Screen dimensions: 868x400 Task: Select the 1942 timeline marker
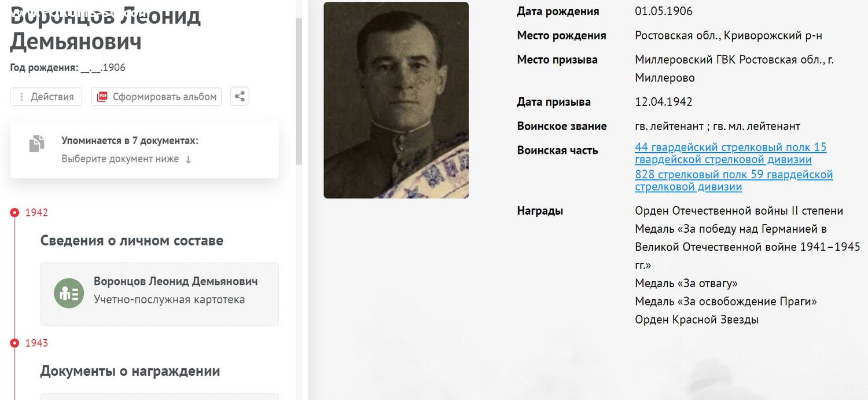click(x=14, y=212)
